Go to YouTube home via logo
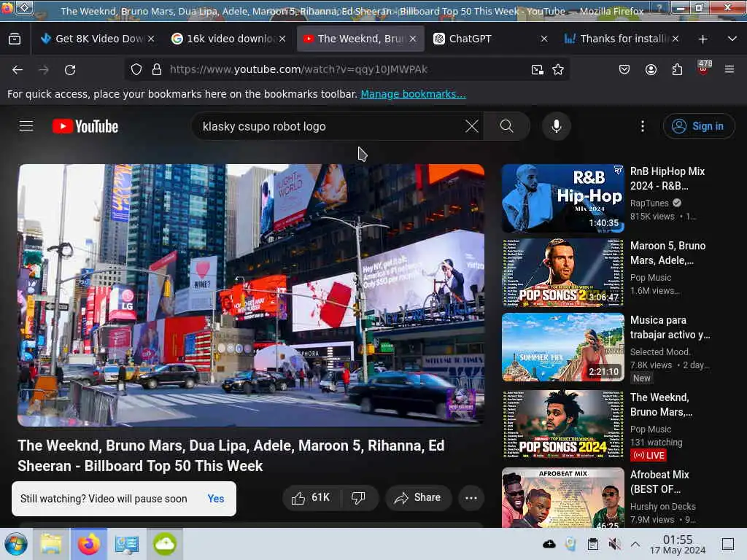747x560 pixels. (x=85, y=126)
